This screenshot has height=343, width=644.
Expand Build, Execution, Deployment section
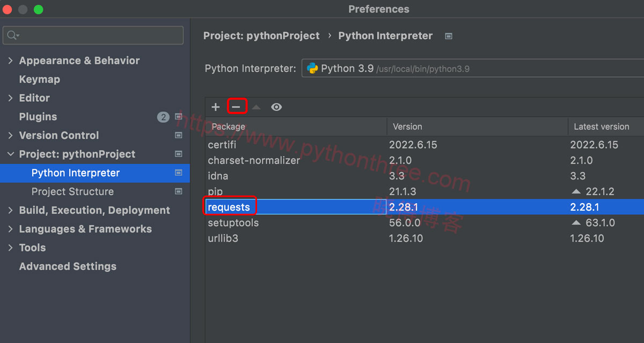(10, 211)
